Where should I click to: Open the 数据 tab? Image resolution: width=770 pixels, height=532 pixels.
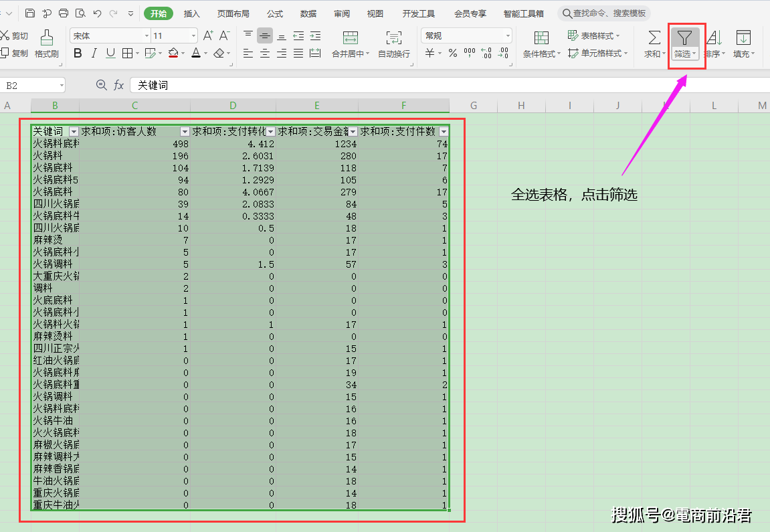click(308, 14)
